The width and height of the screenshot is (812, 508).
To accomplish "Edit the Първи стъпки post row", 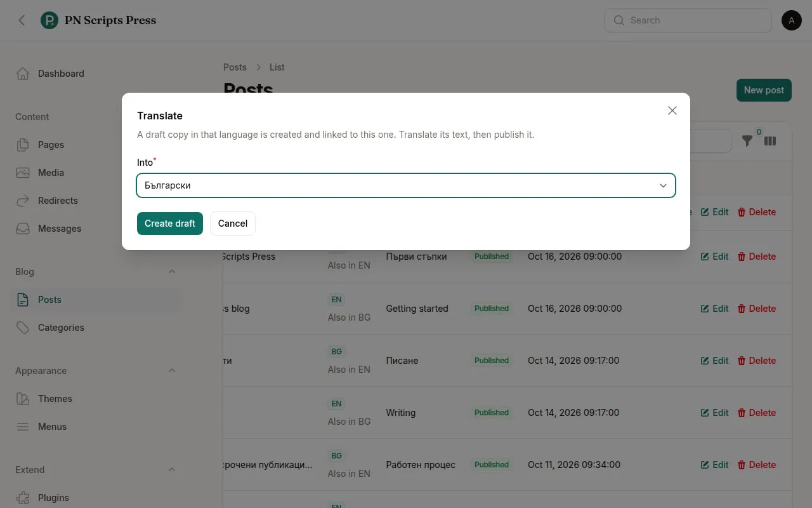I will 715,257.
